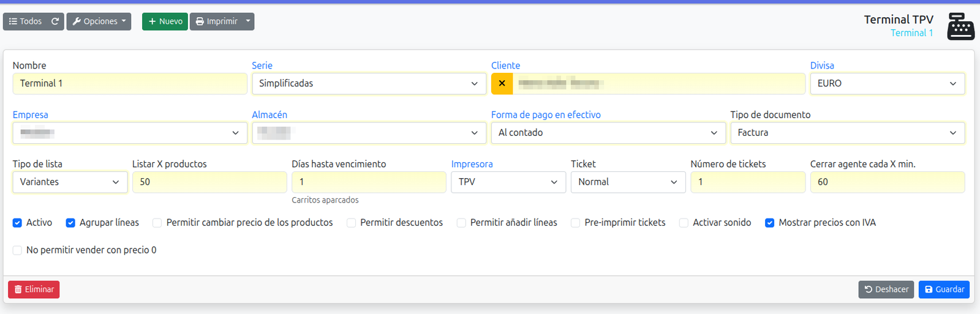The height and width of the screenshot is (314, 980).
Task: Click the cash register icon at top right
Action: [960, 26]
